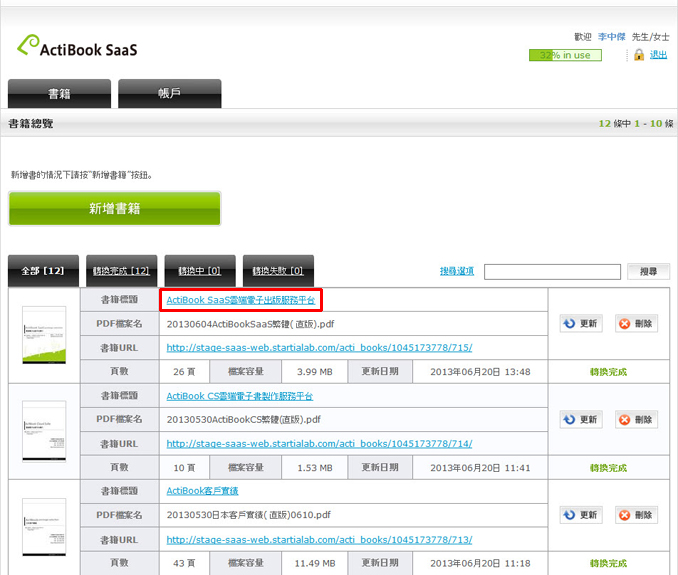The width and height of the screenshot is (678, 575).
Task: Click the logout link 退出
Action: point(658,55)
